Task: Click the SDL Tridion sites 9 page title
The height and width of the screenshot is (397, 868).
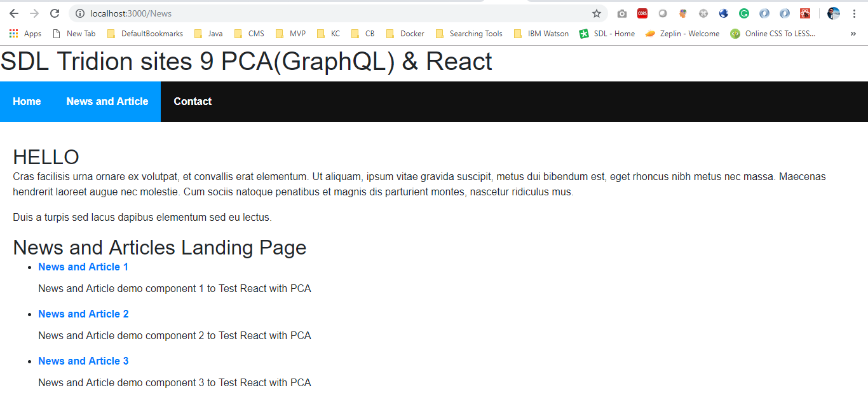Action: click(246, 62)
